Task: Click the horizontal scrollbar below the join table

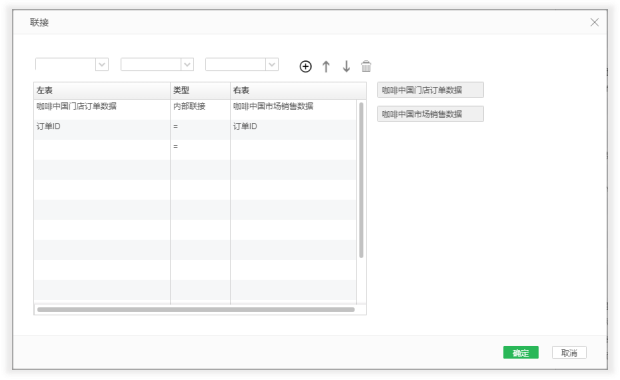Action: [196, 310]
